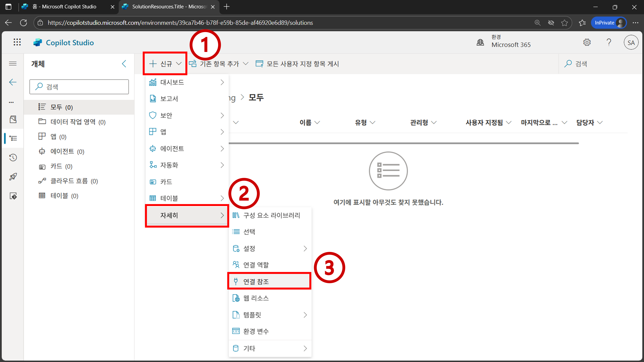Collapse the 개체 panel with chevron
644x362 pixels.
(x=124, y=64)
